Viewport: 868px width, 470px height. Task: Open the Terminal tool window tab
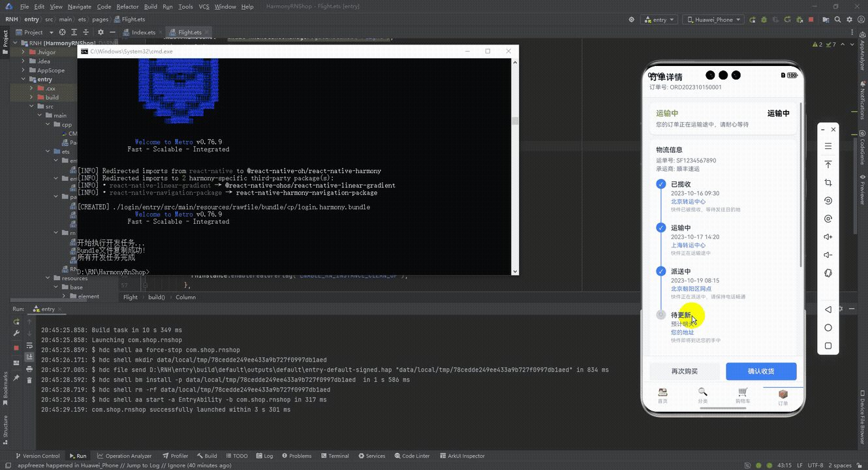click(x=334, y=456)
